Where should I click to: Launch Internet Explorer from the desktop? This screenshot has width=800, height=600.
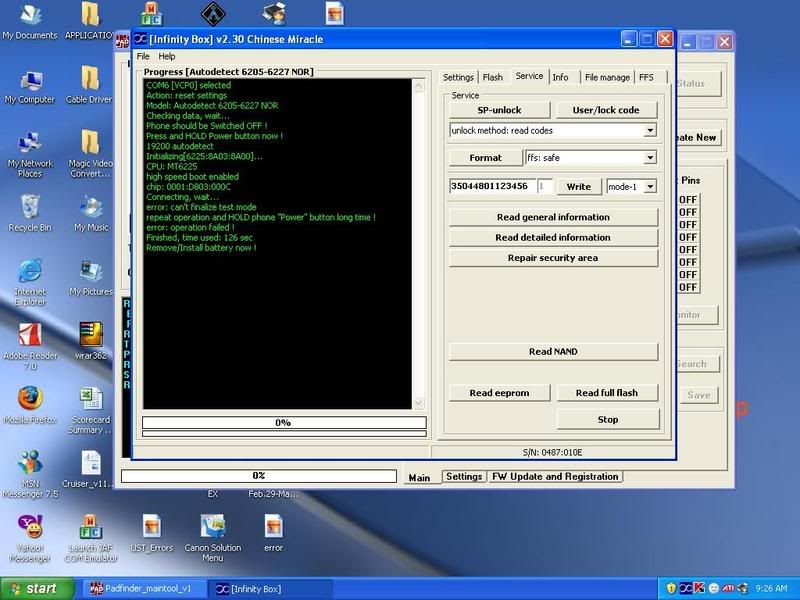point(30,282)
